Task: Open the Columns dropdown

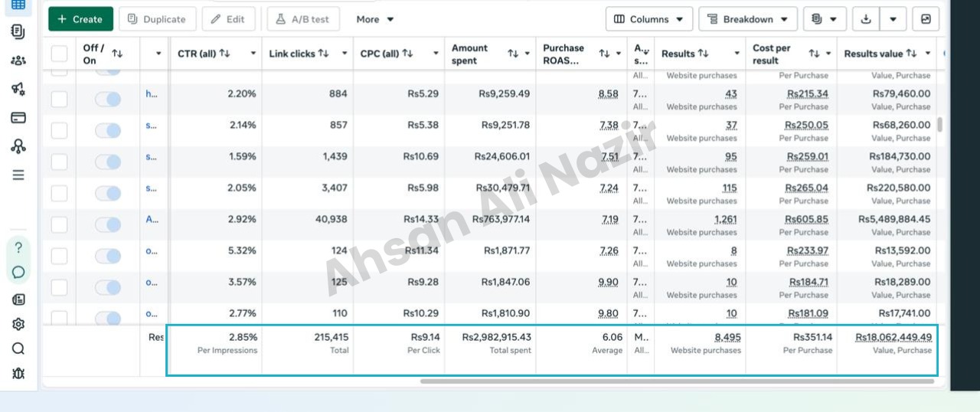Action: (x=649, y=19)
